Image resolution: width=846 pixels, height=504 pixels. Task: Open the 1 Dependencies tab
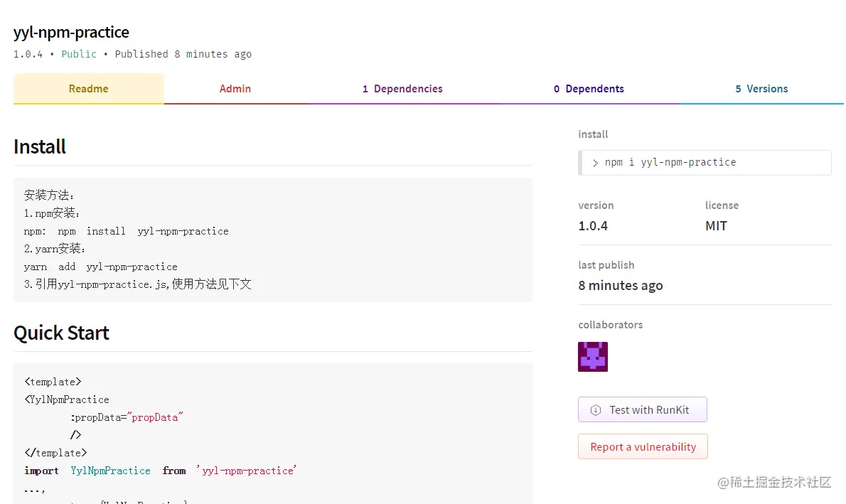point(402,88)
